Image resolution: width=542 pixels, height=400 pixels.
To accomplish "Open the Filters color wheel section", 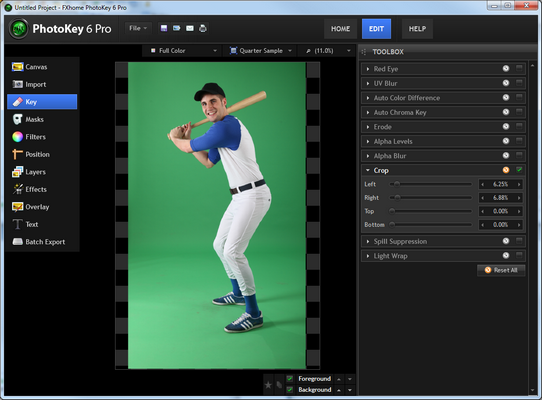I will [x=42, y=137].
